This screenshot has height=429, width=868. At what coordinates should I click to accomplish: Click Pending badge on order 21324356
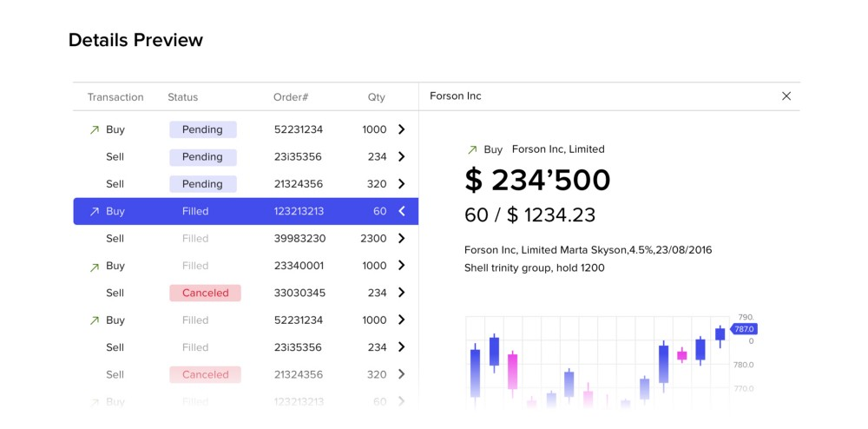tap(202, 184)
